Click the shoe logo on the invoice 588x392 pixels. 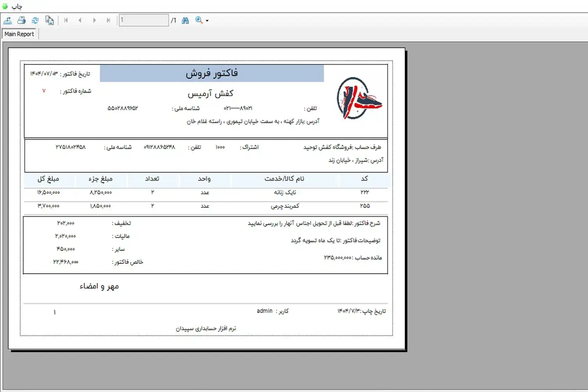[x=359, y=98]
